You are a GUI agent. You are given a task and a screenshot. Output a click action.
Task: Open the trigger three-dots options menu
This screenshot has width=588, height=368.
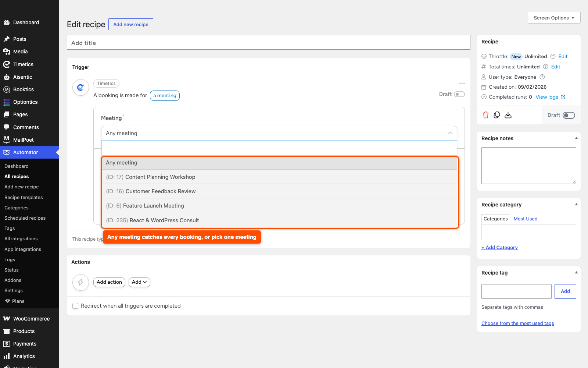click(x=462, y=83)
